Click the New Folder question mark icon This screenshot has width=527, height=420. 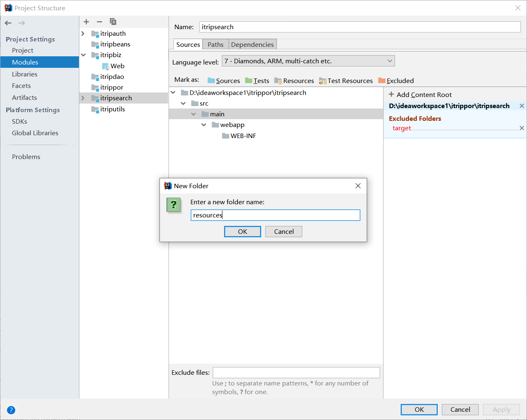pyautogui.click(x=174, y=204)
